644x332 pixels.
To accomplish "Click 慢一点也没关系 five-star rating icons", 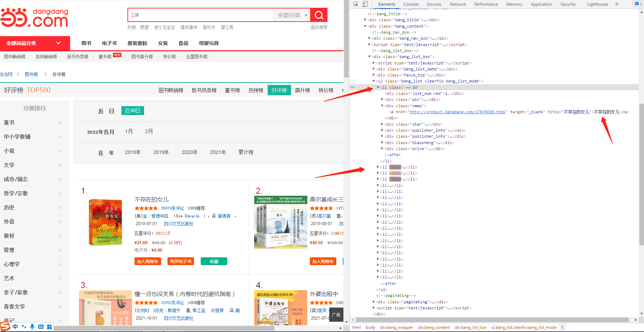I will click(146, 303).
